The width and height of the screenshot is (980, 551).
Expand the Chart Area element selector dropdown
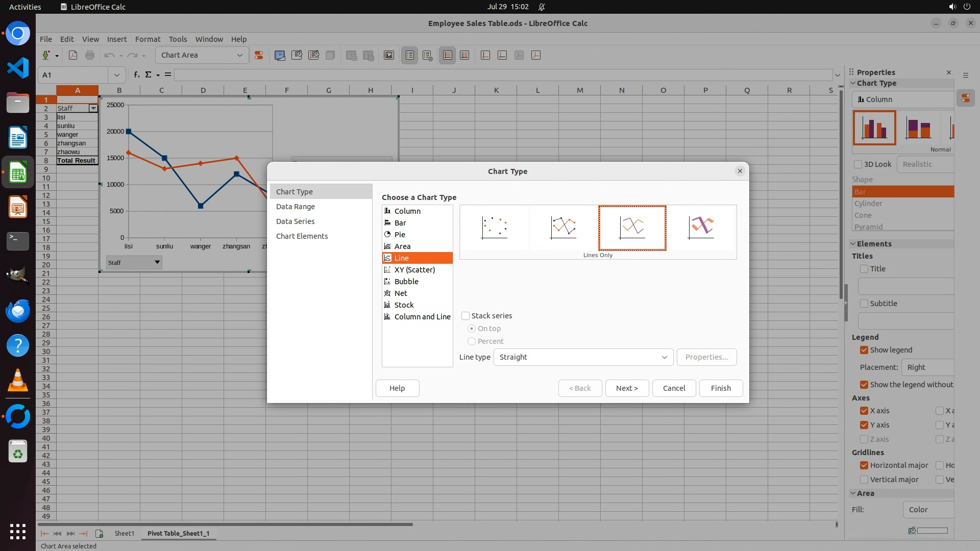pos(239,55)
